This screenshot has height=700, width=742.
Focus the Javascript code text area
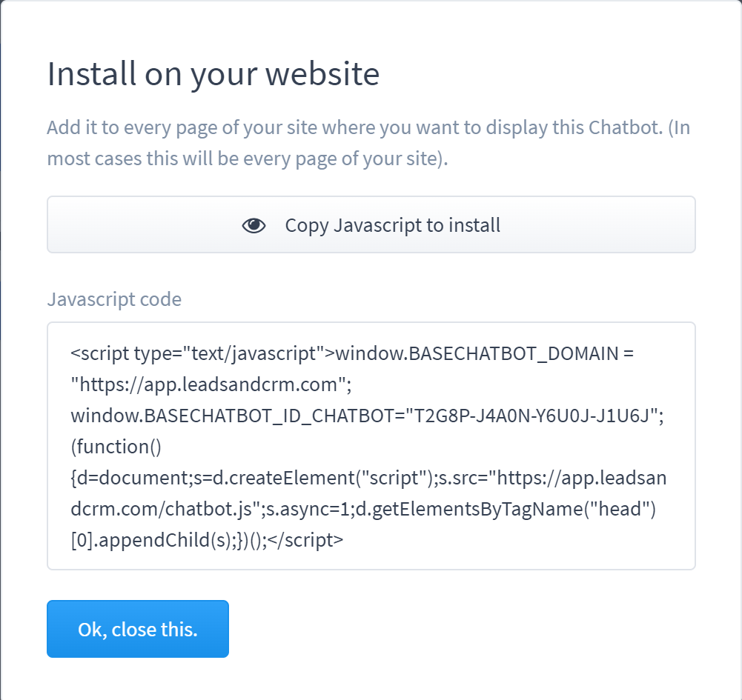(371, 446)
